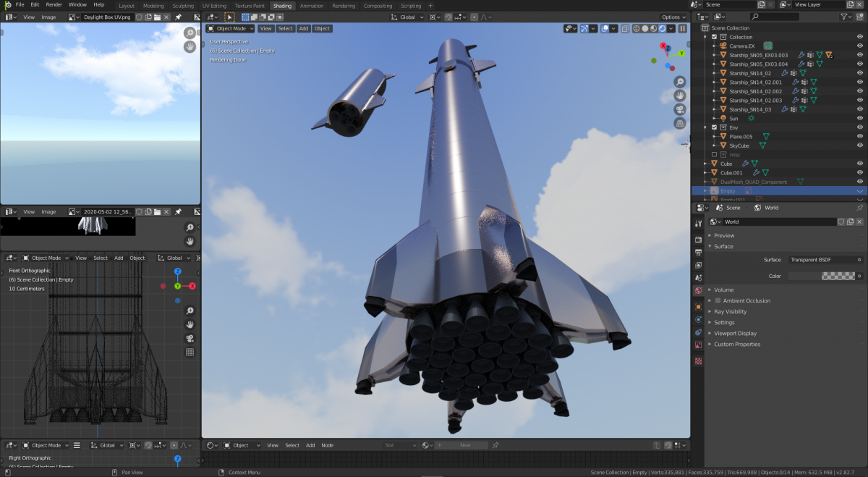Toggle X-ray mode in viewport header

(x=624, y=29)
